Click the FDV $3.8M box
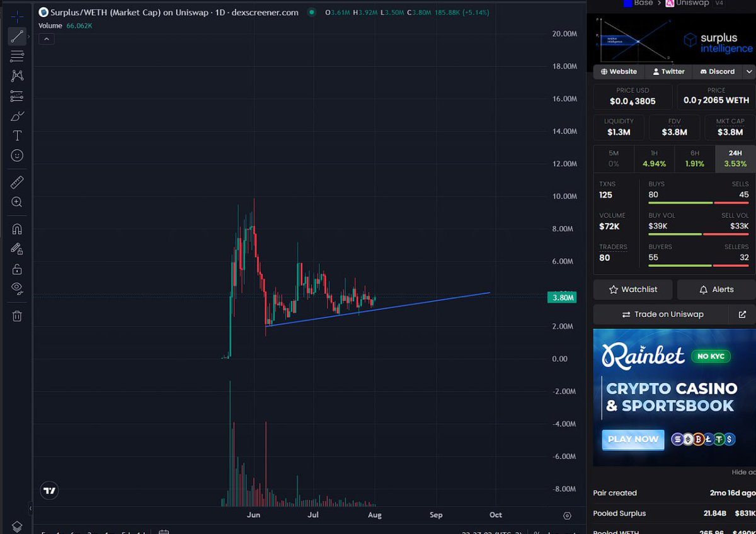 [674, 127]
